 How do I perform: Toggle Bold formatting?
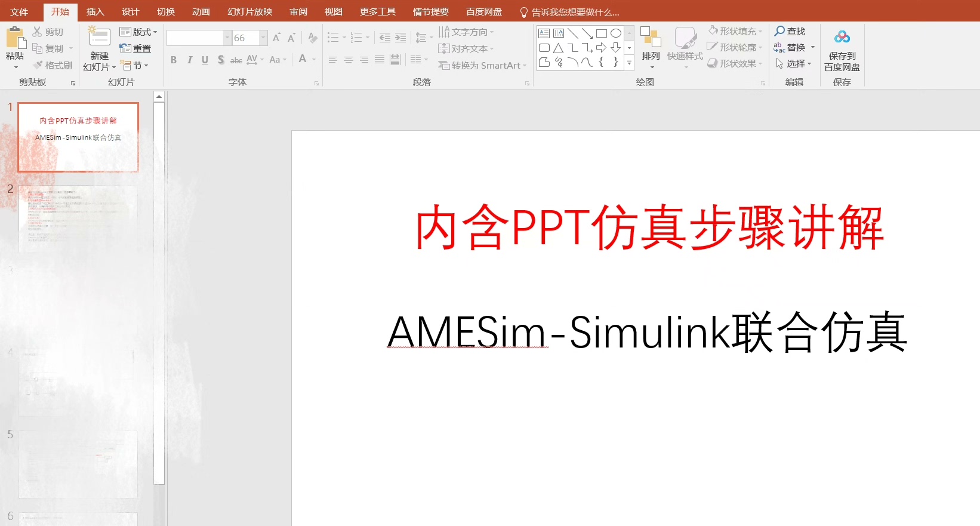174,60
